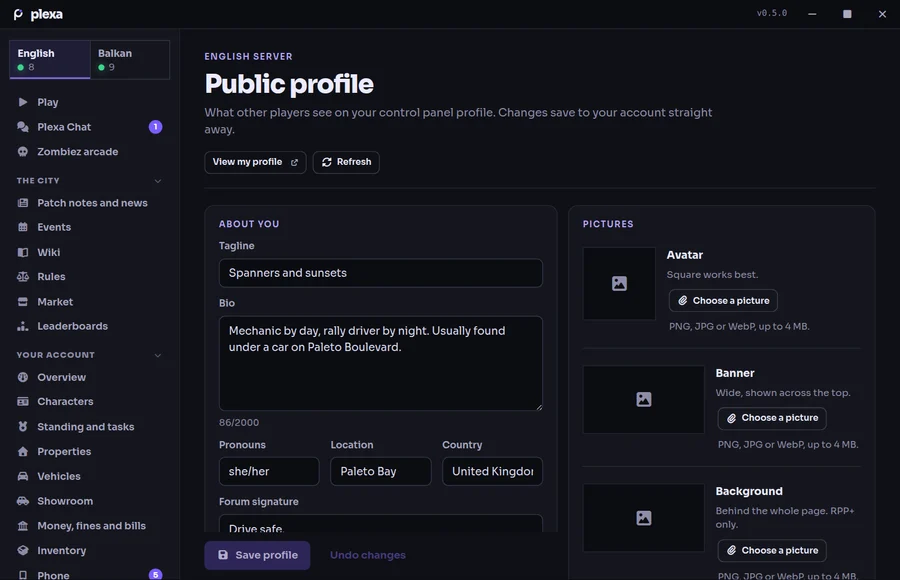Click the Characters ID card icon
Image resolution: width=900 pixels, height=580 pixels.
(23, 401)
